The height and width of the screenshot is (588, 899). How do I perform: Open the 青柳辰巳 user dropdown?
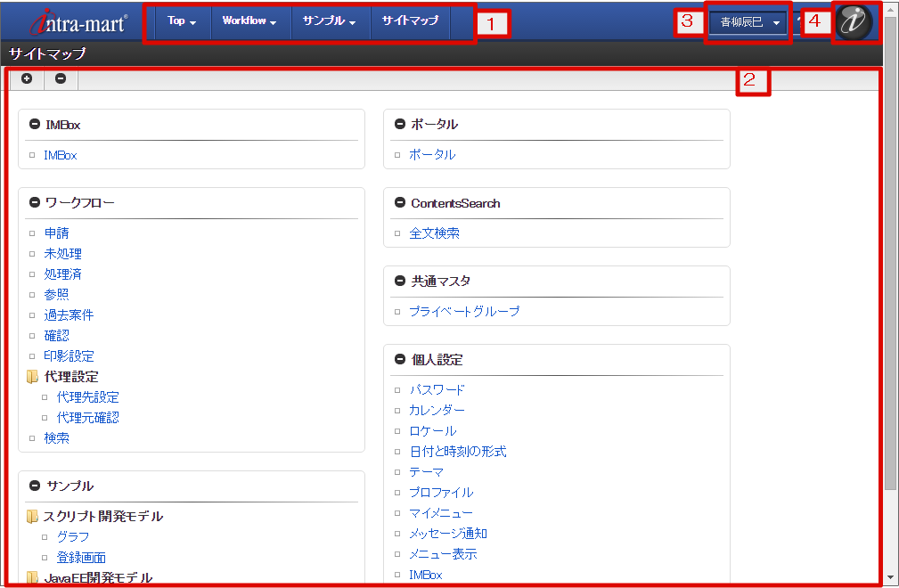(x=747, y=21)
